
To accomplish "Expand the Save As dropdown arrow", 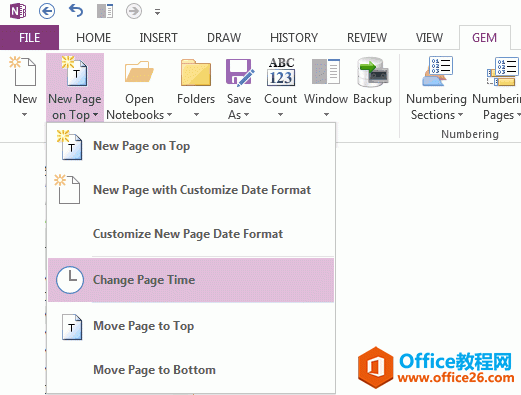I will click(247, 115).
